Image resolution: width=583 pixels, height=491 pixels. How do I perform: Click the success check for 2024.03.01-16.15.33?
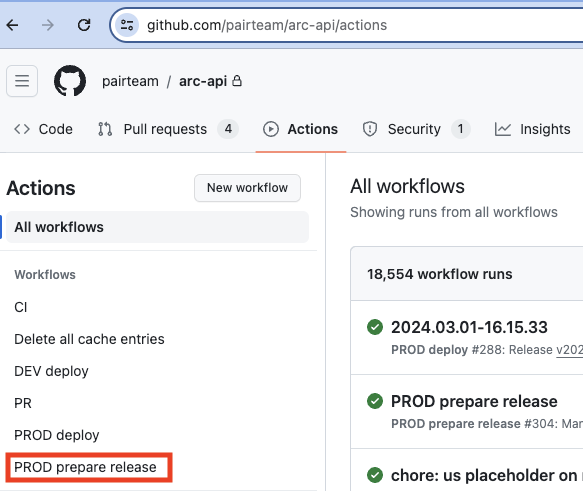coord(375,327)
